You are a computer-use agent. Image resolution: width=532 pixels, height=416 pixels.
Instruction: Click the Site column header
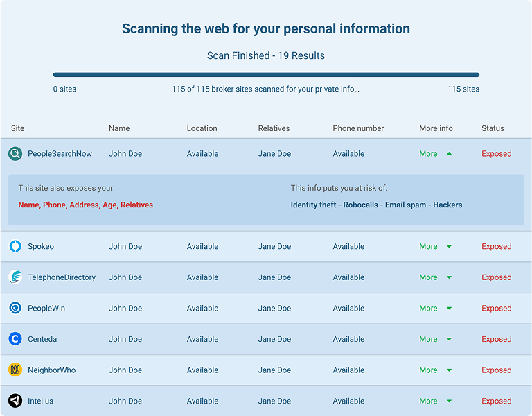(17, 128)
